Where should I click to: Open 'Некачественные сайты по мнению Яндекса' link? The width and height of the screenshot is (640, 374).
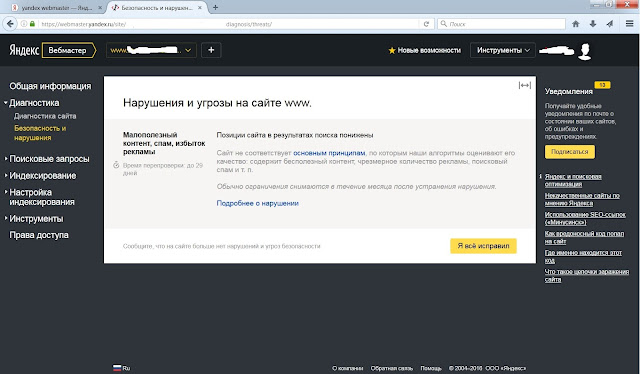click(x=582, y=199)
